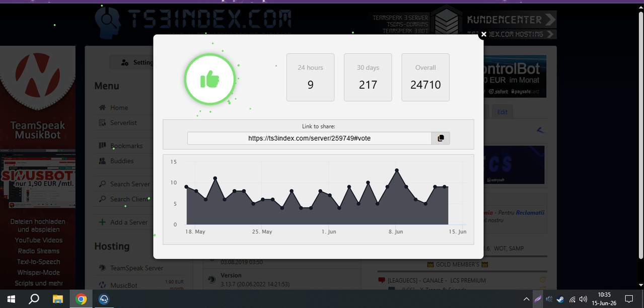Click the Home house icon
The height and width of the screenshot is (308, 644).
[102, 108]
